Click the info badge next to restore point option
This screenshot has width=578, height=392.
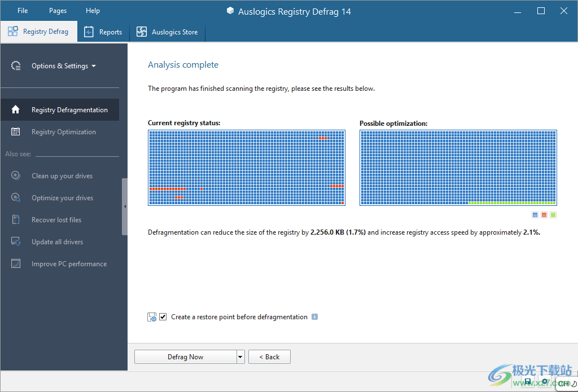click(314, 316)
